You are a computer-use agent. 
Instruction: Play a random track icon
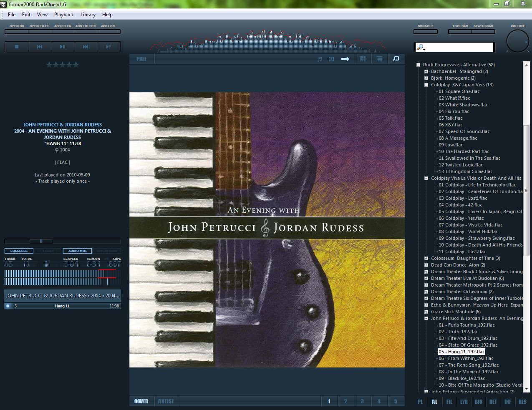108,47
